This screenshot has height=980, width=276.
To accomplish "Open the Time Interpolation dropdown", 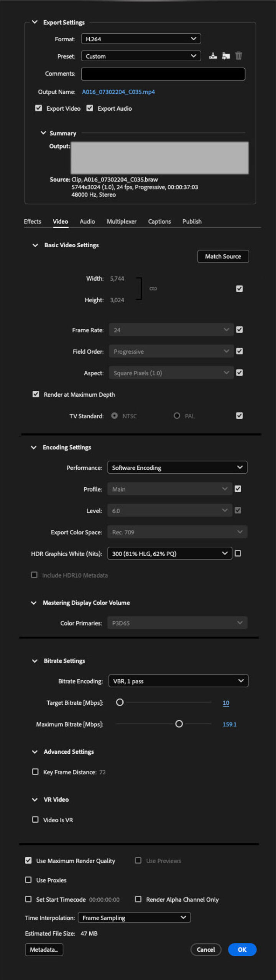I will pos(134,917).
